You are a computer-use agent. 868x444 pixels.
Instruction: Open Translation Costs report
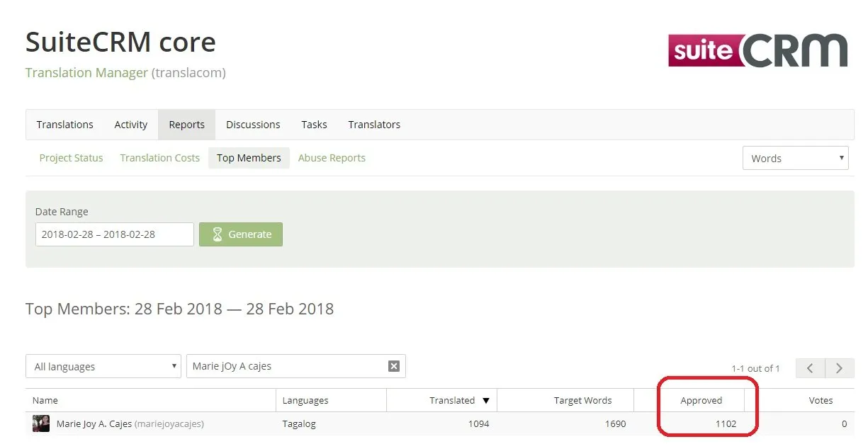pyautogui.click(x=159, y=158)
